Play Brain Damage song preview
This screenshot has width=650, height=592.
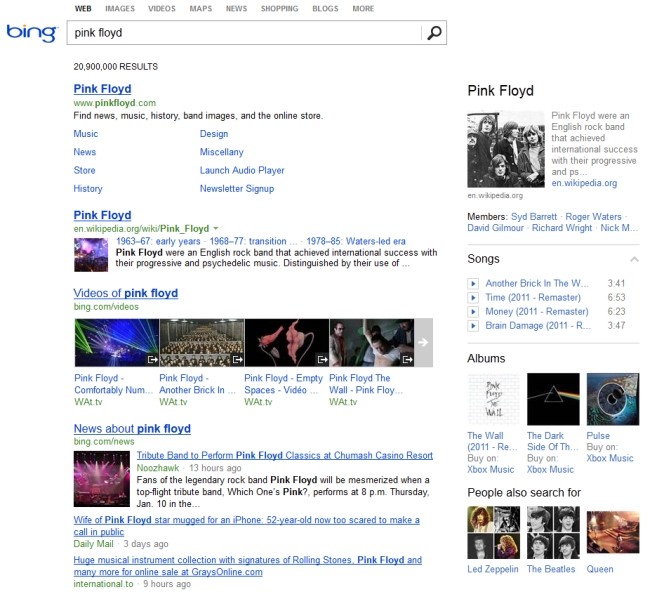(473, 326)
